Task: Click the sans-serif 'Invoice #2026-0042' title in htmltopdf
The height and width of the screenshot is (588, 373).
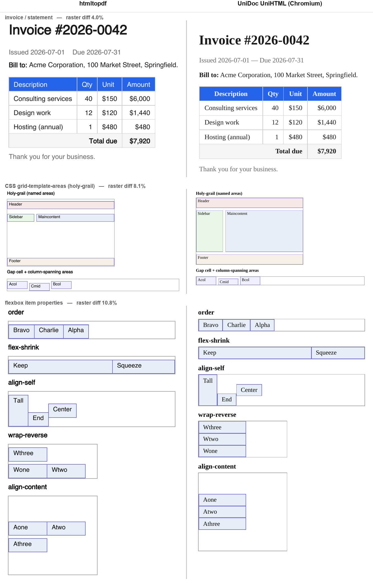Action: tap(68, 30)
